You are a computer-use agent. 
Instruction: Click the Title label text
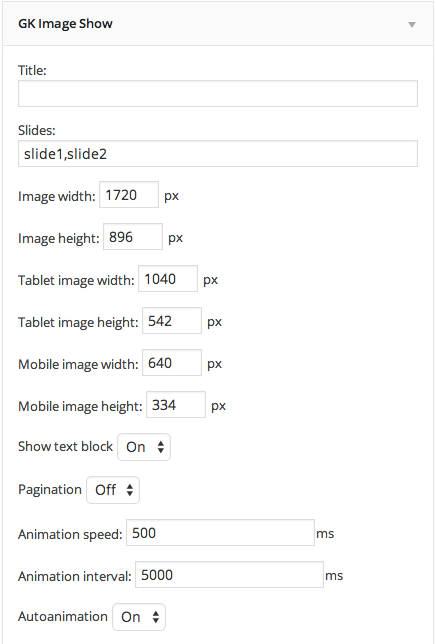(x=32, y=71)
